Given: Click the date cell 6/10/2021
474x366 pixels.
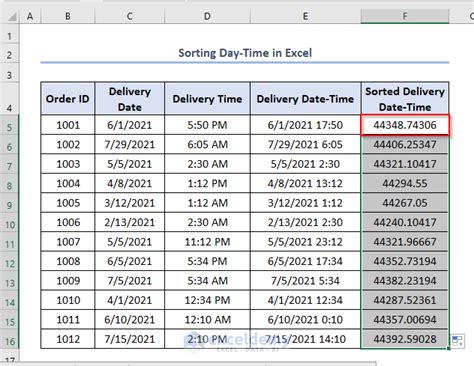Looking at the screenshot, I should click(130, 319).
